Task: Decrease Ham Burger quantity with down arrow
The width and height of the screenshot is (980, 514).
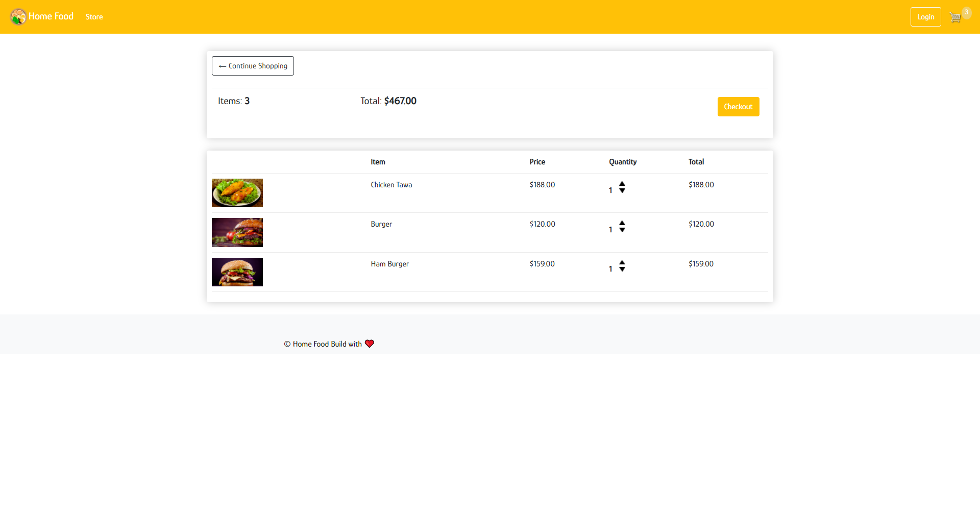Action: (x=622, y=270)
